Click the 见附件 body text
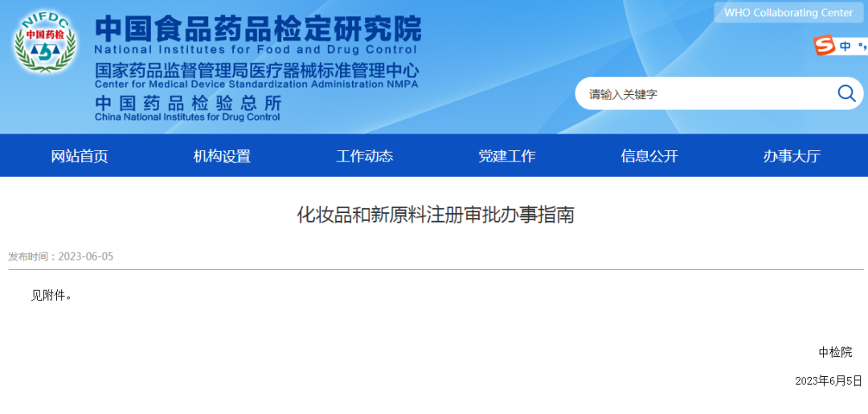The image size is (868, 414). [x=52, y=295]
